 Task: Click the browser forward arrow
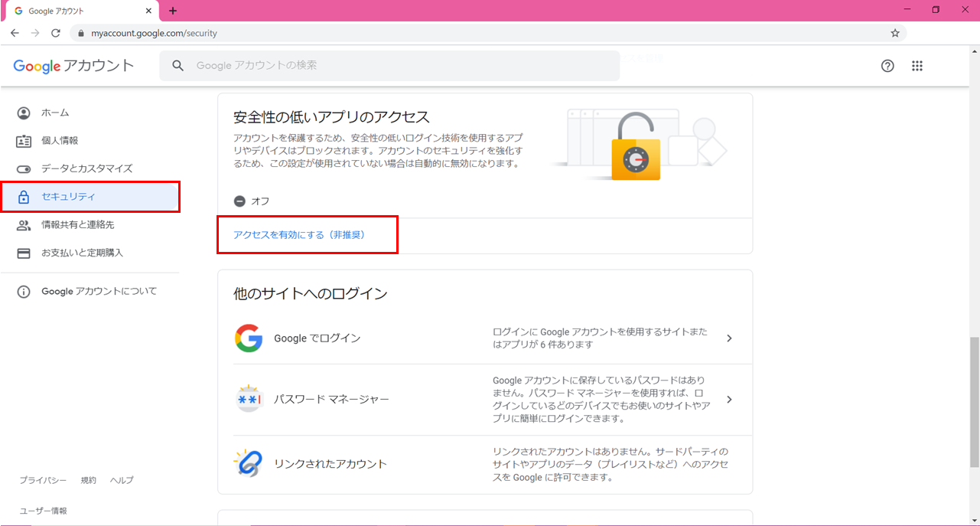click(35, 33)
